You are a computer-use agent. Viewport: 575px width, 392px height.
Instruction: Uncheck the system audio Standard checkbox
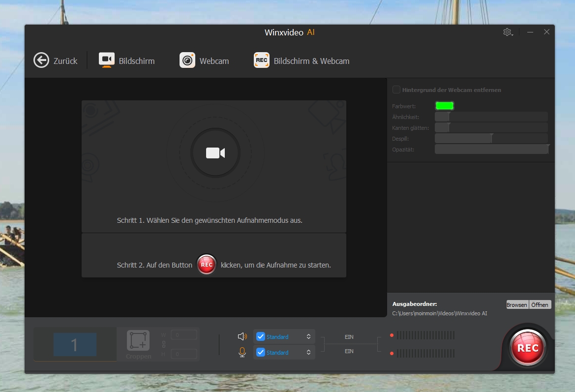tap(261, 336)
